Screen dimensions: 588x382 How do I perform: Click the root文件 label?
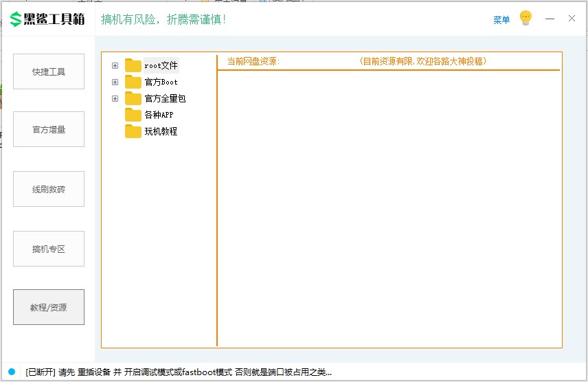(x=161, y=66)
